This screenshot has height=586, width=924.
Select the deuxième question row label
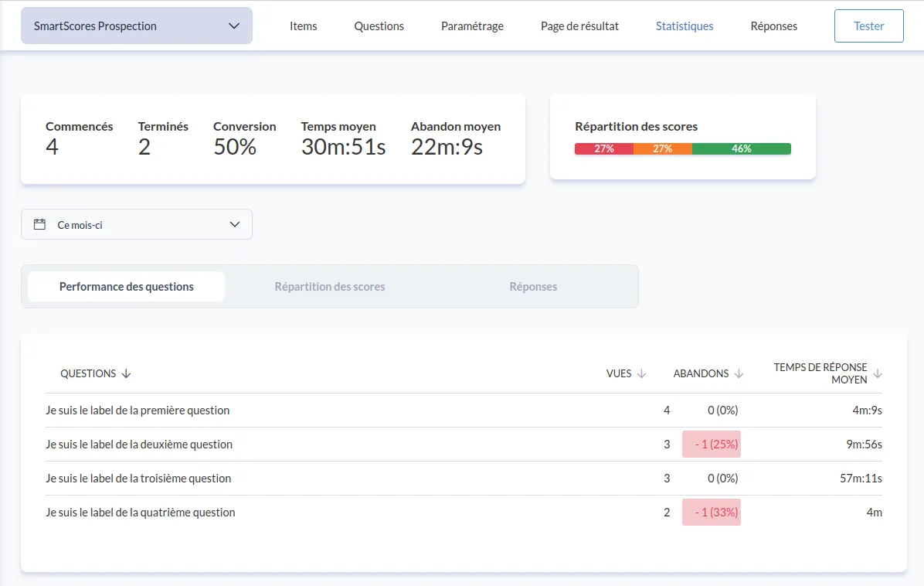pos(139,445)
